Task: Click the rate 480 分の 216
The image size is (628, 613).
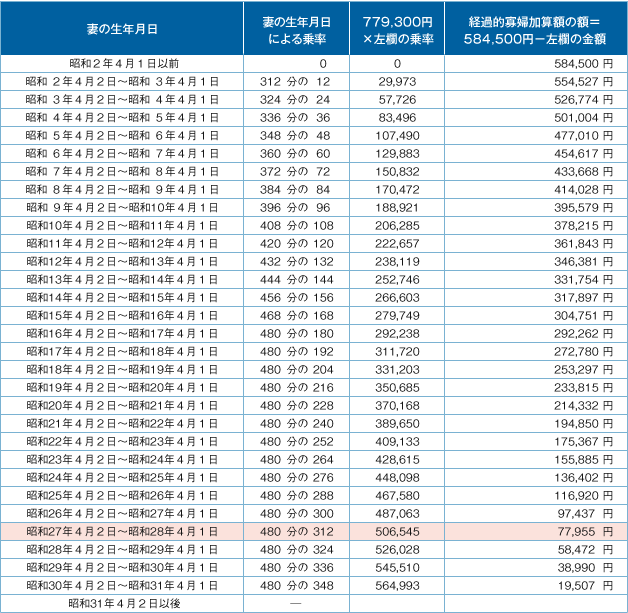Action: pyautogui.click(x=297, y=388)
